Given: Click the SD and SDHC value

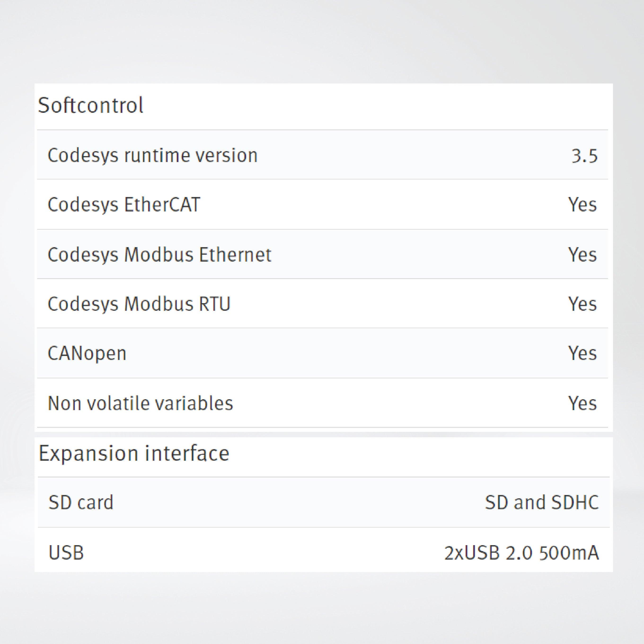Looking at the screenshot, I should click(x=542, y=502).
